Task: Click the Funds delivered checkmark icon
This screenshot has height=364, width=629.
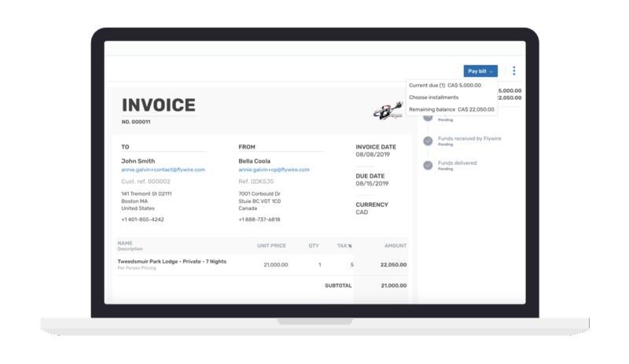Action: (428, 165)
